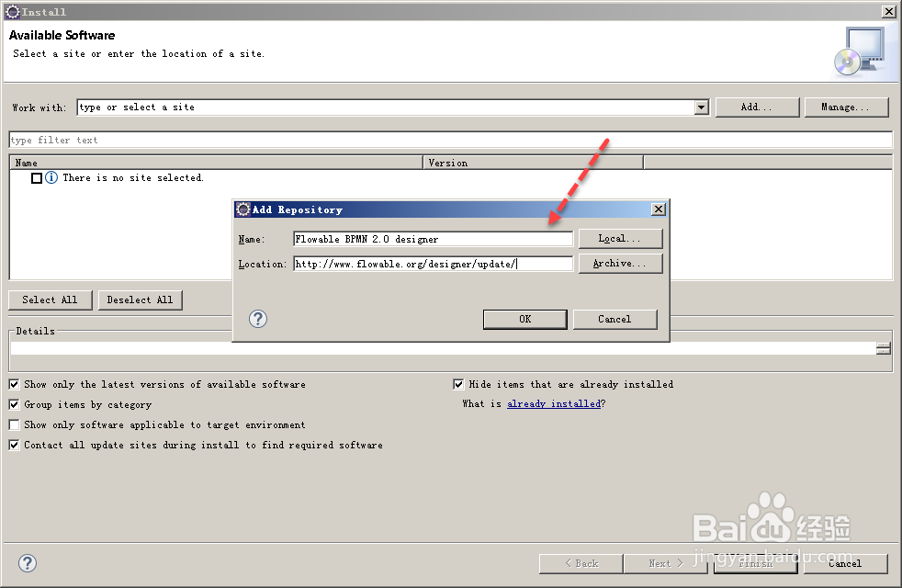Image resolution: width=902 pixels, height=588 pixels.
Task: Close the Install window
Action: 889,11
